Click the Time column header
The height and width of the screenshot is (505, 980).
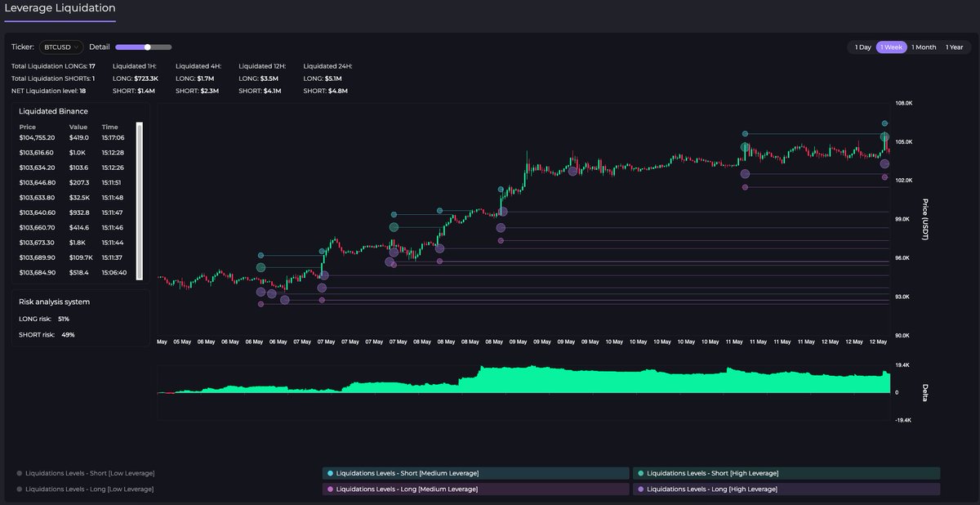pos(109,127)
